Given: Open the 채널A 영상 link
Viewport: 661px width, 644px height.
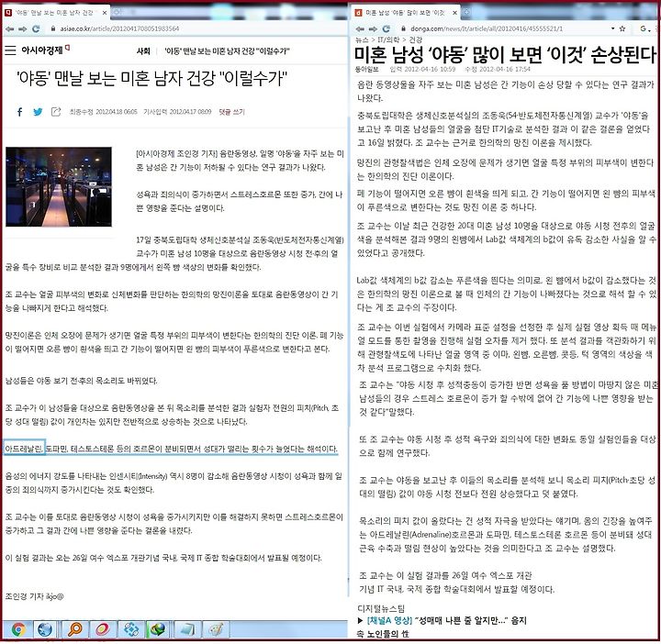Looking at the screenshot, I should coord(388,620).
